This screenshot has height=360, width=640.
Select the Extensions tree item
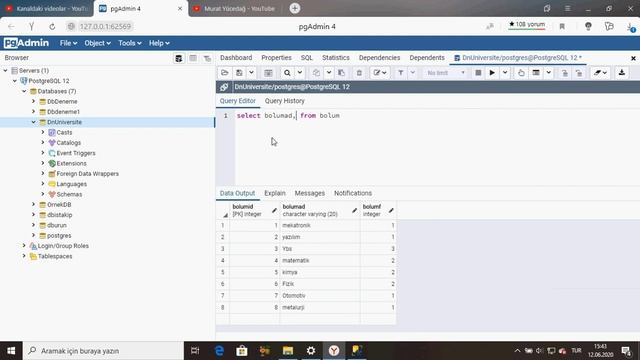[x=71, y=163]
